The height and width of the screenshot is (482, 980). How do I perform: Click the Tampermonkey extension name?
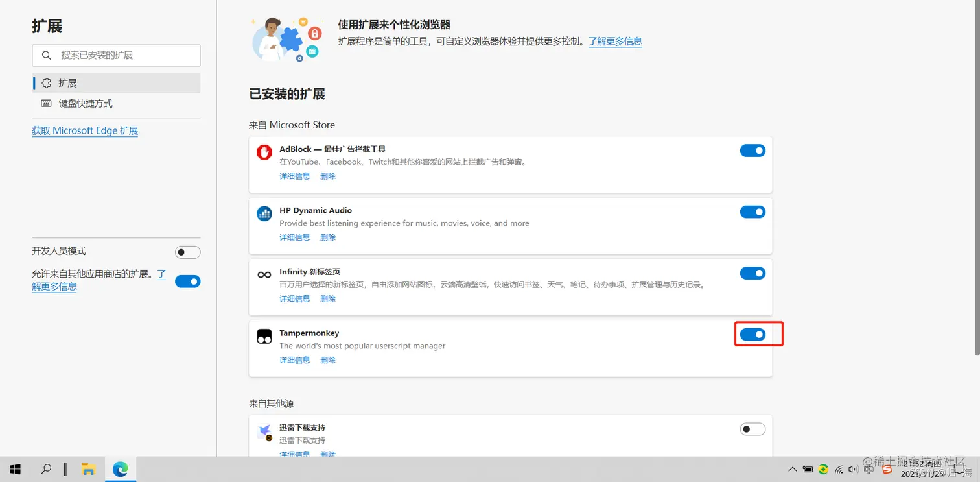(x=309, y=333)
